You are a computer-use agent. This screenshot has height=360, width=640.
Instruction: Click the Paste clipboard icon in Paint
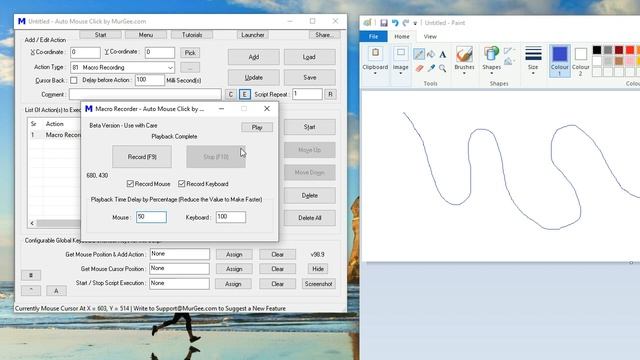[375, 53]
